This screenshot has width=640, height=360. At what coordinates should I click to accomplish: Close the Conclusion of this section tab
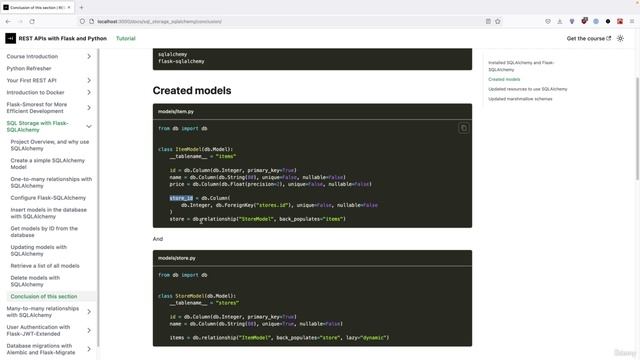69,7
